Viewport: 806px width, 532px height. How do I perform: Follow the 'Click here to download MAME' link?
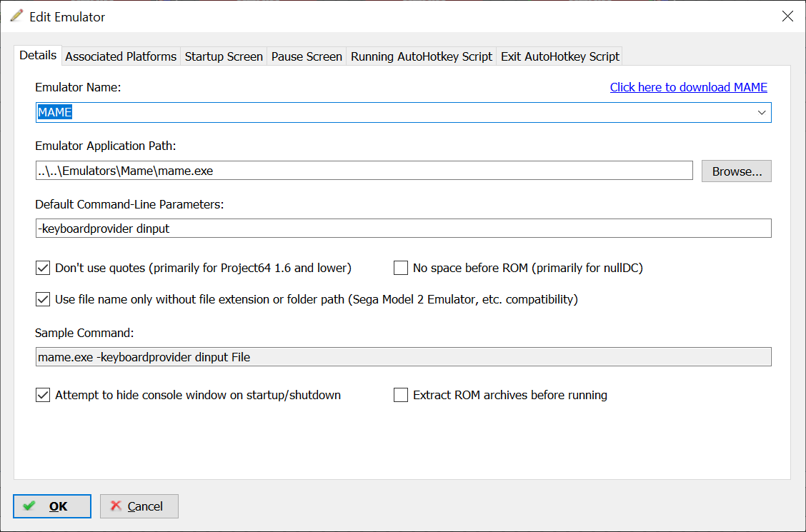pos(688,87)
